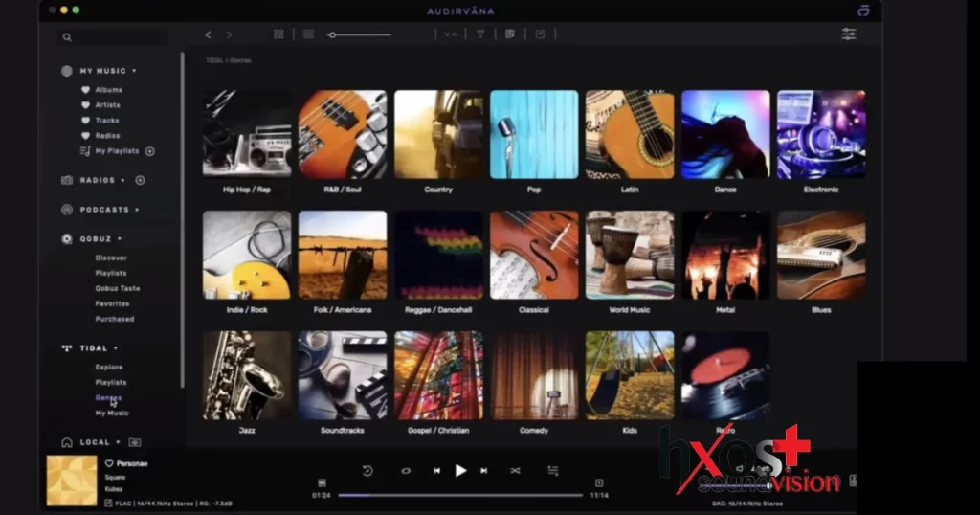Open Qobuz Taste

tap(118, 288)
